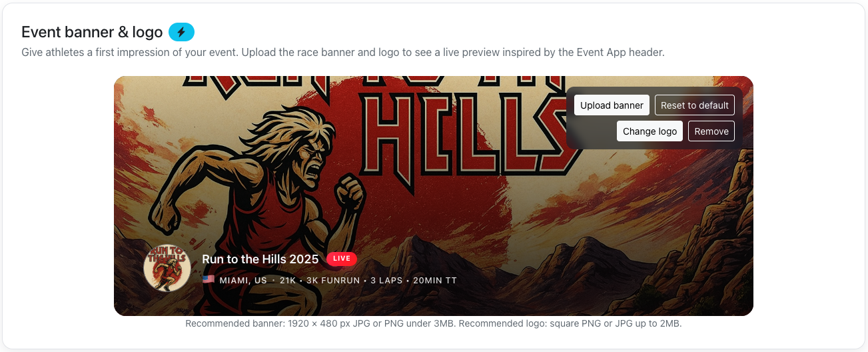Click the Run to the Hills 2025 title

coord(260,259)
